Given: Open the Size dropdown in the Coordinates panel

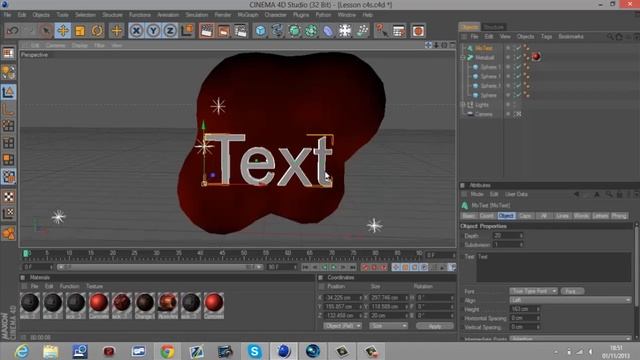Looking at the screenshot, I should click(x=388, y=326).
